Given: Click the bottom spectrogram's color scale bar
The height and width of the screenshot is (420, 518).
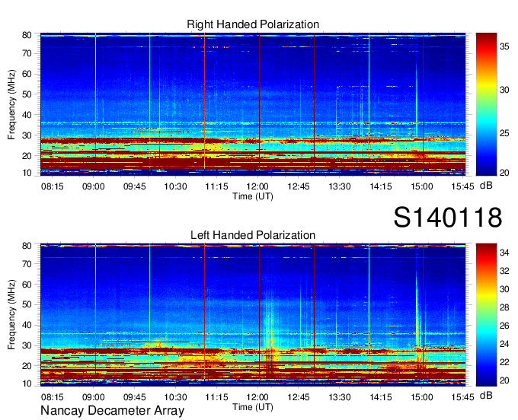Looking at the screenshot, I should [486, 315].
